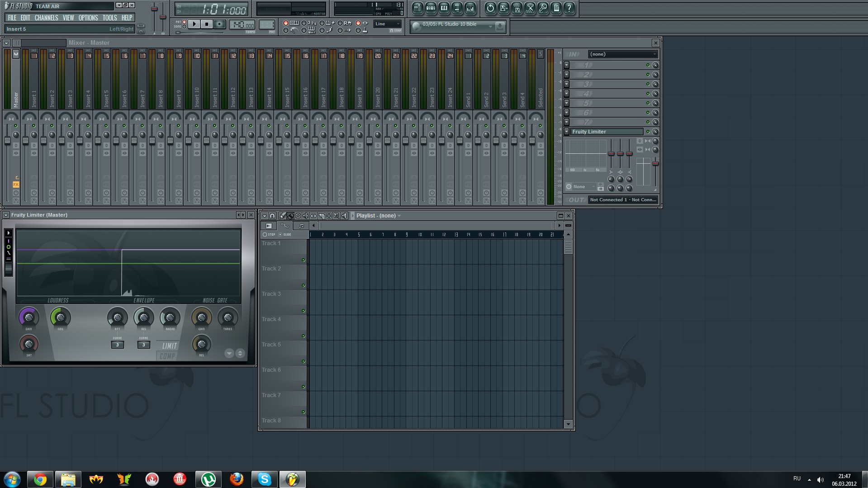Image resolution: width=868 pixels, height=488 pixels.
Task: Open mixer output Not Connected dropdown
Action: click(623, 199)
